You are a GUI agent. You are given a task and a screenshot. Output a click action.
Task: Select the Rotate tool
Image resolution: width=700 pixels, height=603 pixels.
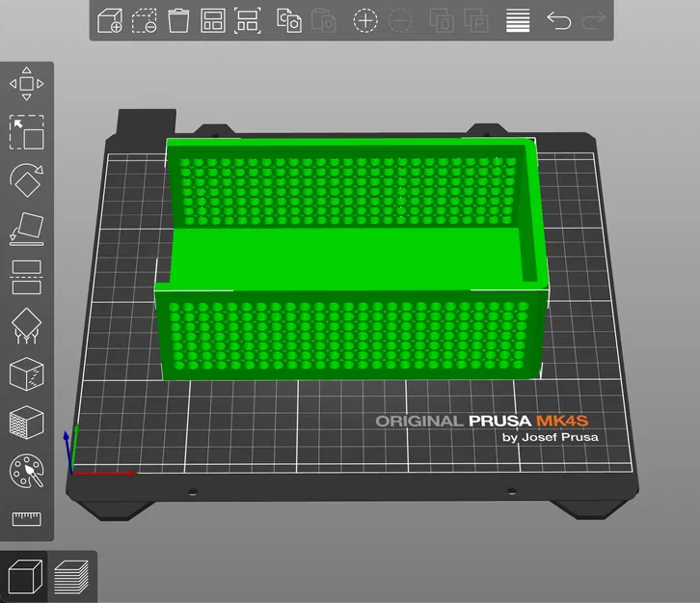point(27,180)
